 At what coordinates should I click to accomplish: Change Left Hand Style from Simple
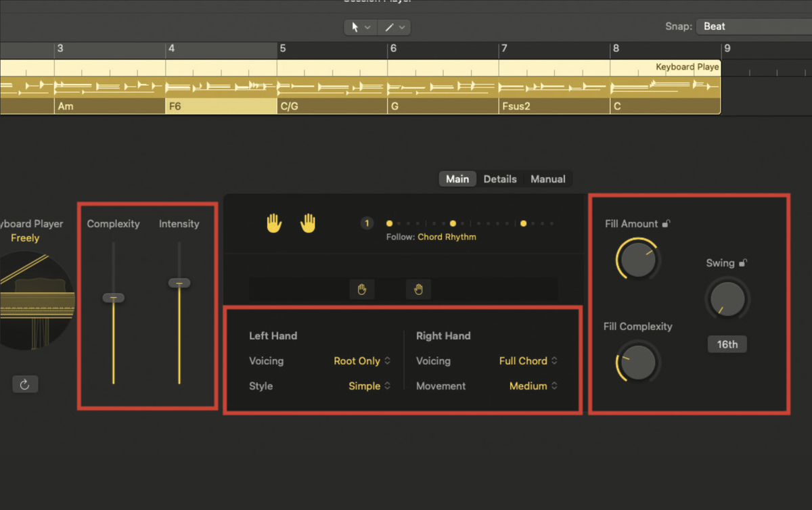[365, 386]
